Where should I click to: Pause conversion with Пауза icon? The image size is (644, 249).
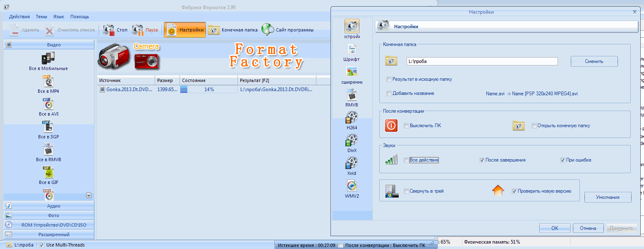(138, 30)
